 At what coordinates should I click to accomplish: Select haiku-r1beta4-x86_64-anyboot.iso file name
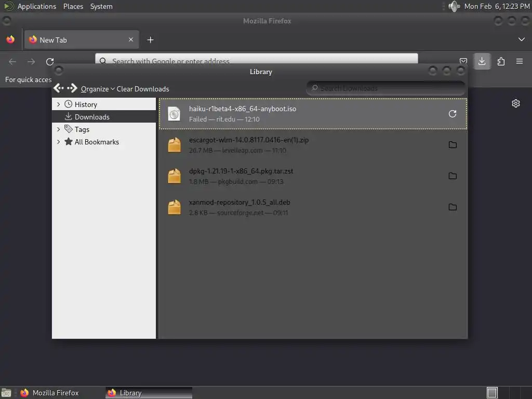(243, 109)
